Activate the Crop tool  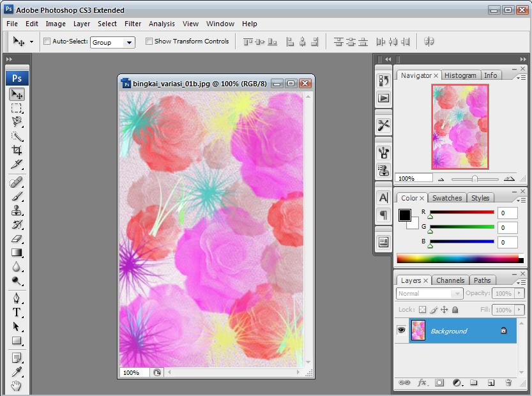pyautogui.click(x=17, y=150)
